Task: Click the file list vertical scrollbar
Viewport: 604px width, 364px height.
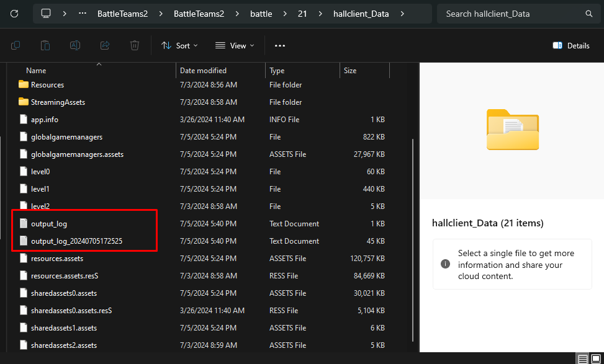Action: 413,241
